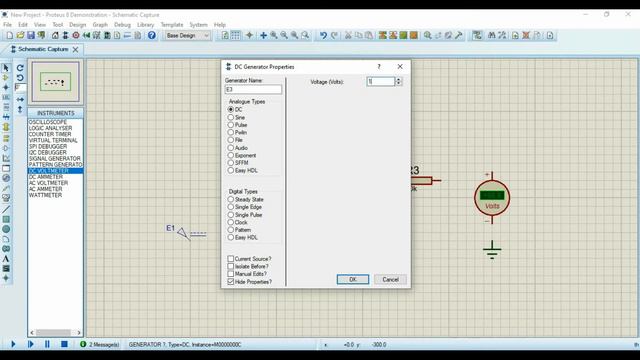
Task: Select the Pattern digital type
Action: 231,230
